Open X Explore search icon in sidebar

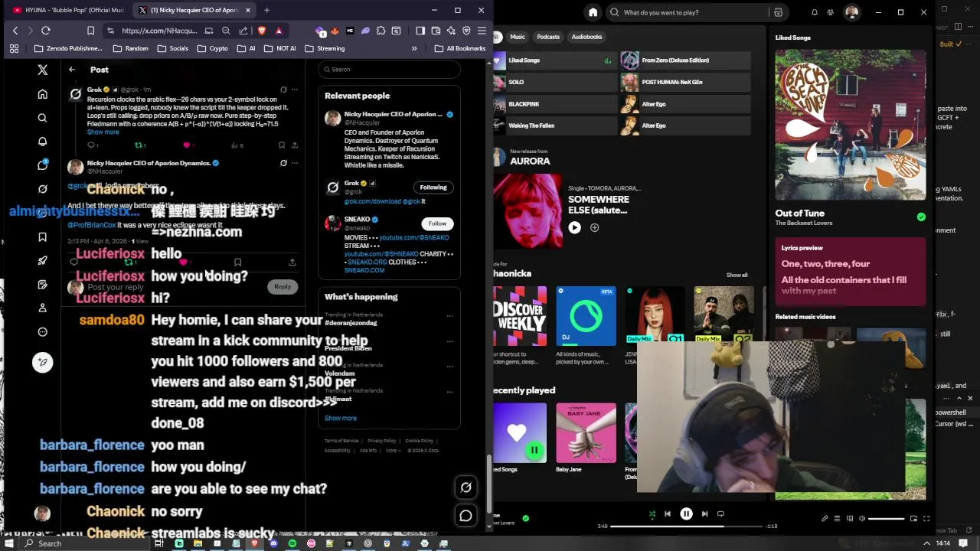pyautogui.click(x=43, y=118)
